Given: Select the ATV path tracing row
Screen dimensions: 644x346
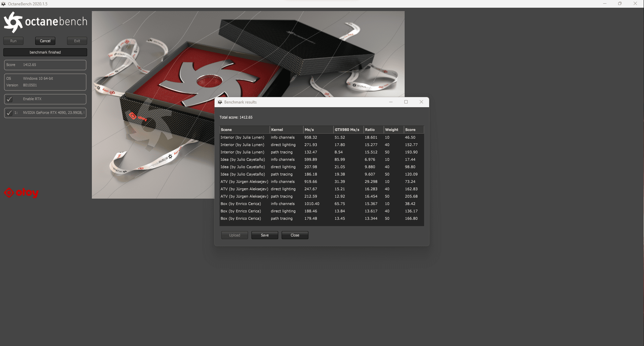Looking at the screenshot, I should (322, 196).
